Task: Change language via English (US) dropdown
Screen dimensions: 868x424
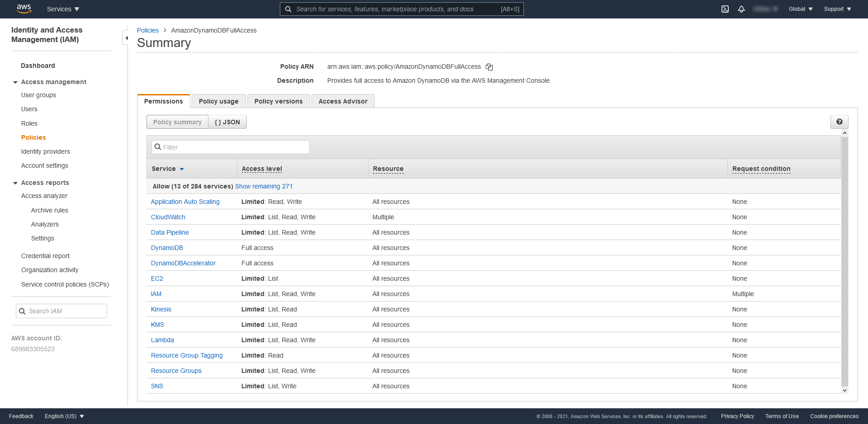Action: click(x=64, y=416)
